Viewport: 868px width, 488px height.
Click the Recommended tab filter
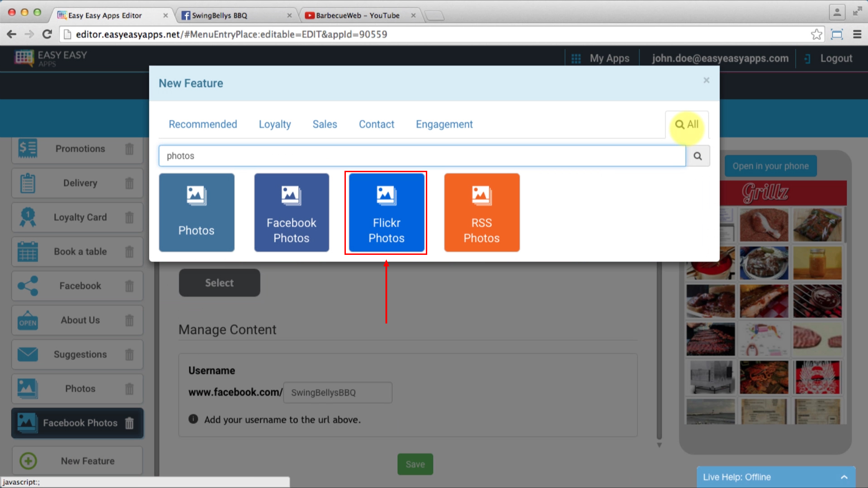click(x=203, y=124)
